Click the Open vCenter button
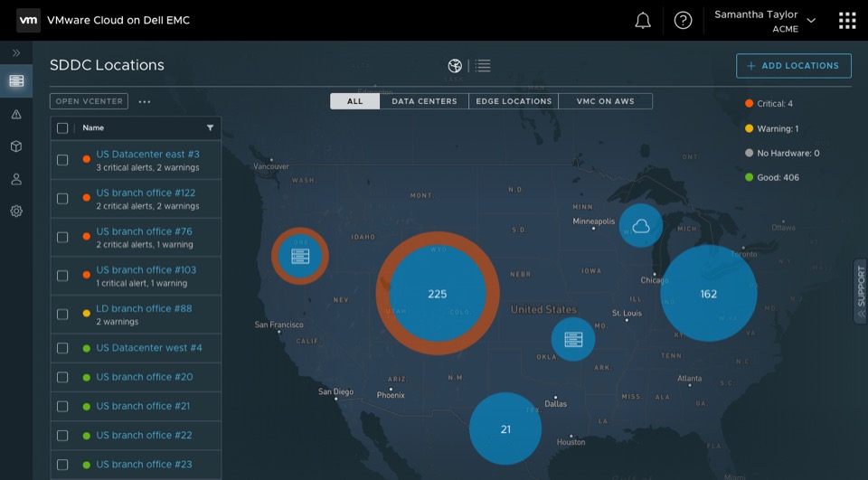 pos(90,101)
